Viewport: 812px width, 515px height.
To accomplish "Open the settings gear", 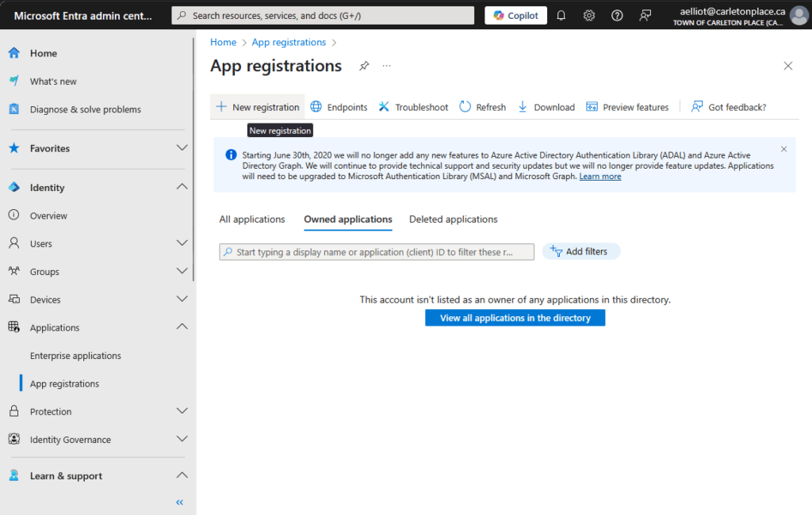I will (x=588, y=15).
